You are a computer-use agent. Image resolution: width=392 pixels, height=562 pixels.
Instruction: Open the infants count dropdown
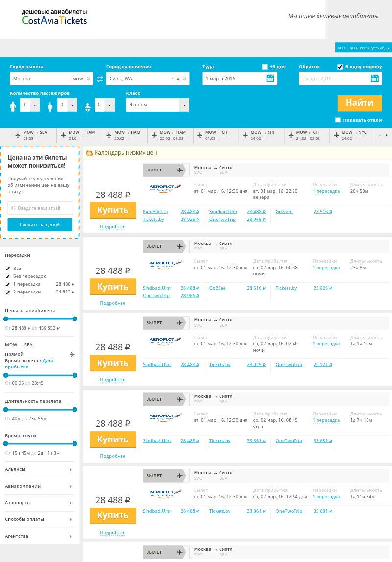coord(104,105)
